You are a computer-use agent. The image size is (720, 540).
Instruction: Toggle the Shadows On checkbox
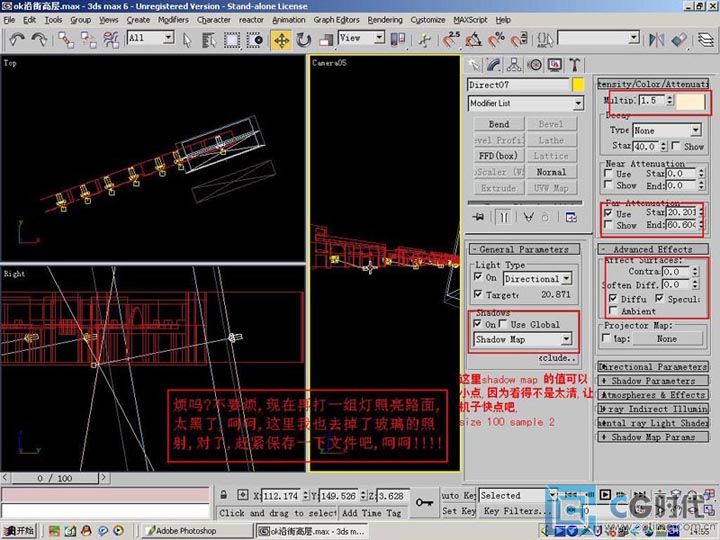coord(478,324)
